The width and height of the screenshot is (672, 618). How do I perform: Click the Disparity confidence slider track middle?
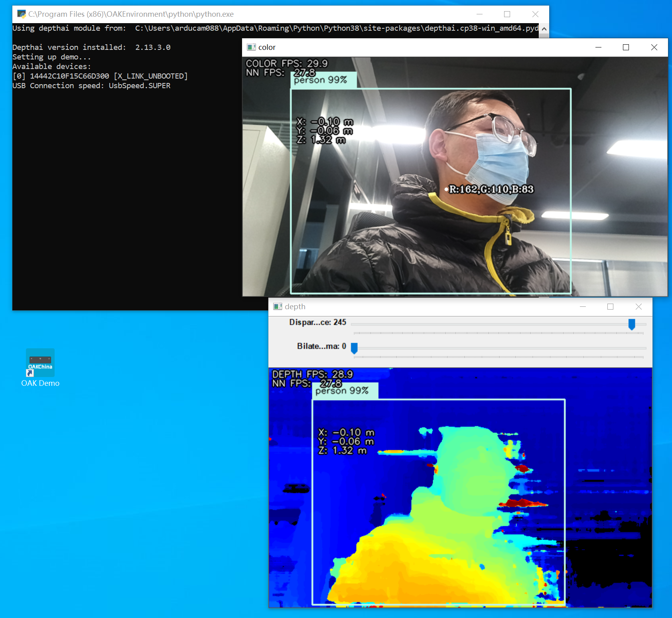click(x=499, y=324)
